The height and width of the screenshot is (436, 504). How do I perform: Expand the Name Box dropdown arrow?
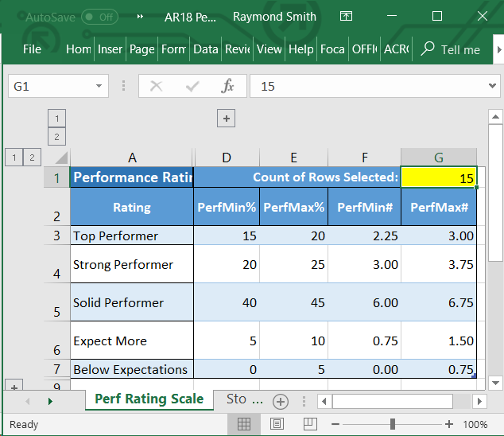coord(99,86)
